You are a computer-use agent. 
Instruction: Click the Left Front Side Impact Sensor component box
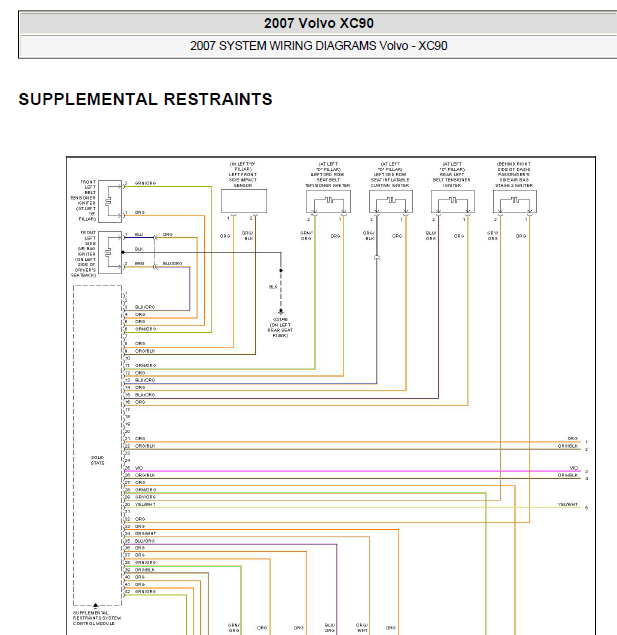click(x=244, y=201)
